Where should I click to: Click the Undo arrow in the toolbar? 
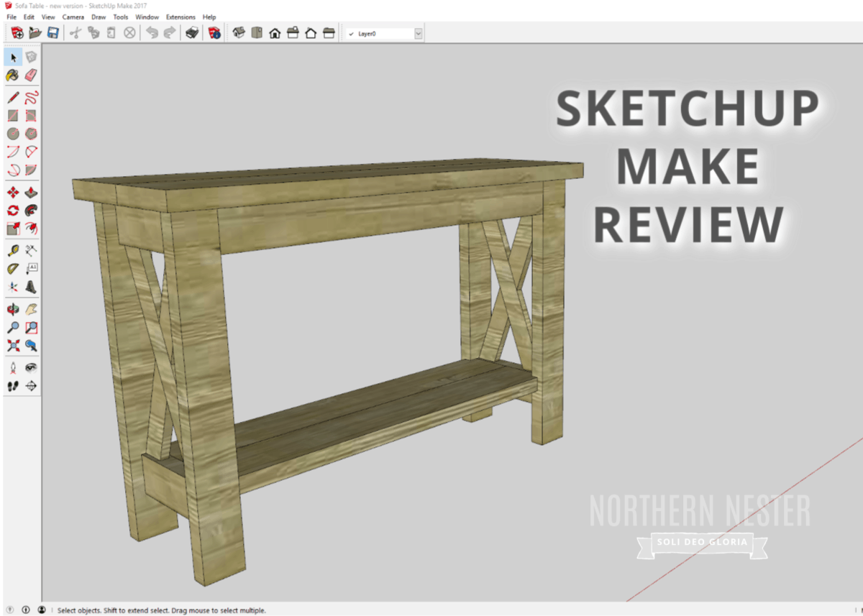(x=152, y=33)
